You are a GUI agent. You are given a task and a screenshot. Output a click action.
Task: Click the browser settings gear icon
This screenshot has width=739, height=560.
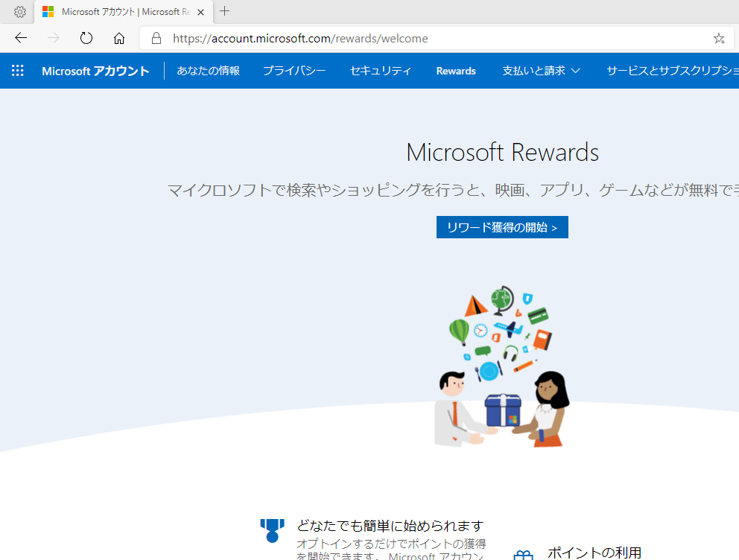pyautogui.click(x=20, y=12)
